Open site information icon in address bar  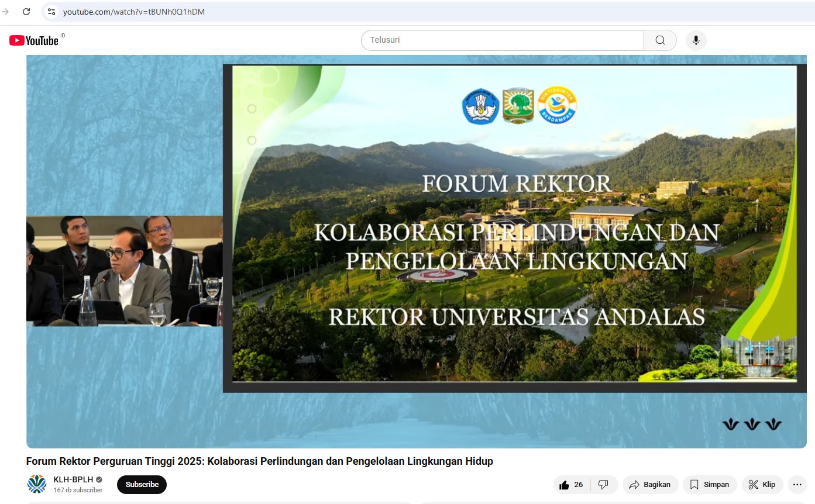[51, 12]
